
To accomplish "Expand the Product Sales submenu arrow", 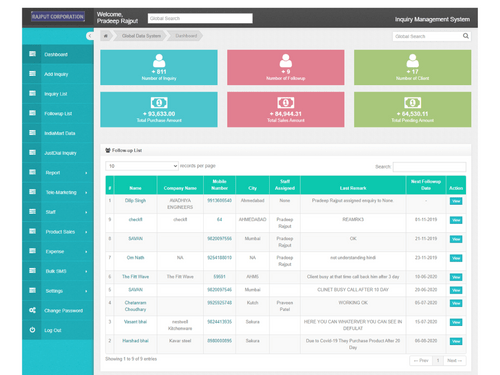I will click(x=86, y=232).
